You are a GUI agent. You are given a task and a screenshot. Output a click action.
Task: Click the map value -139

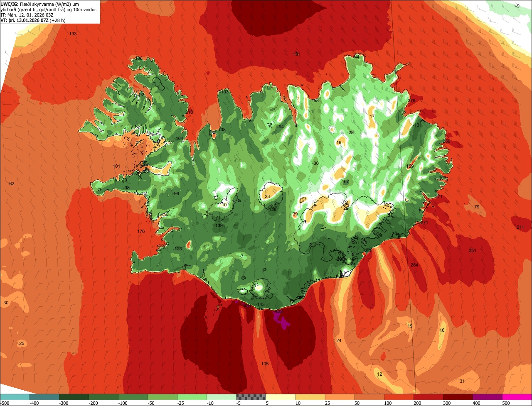click(218, 225)
